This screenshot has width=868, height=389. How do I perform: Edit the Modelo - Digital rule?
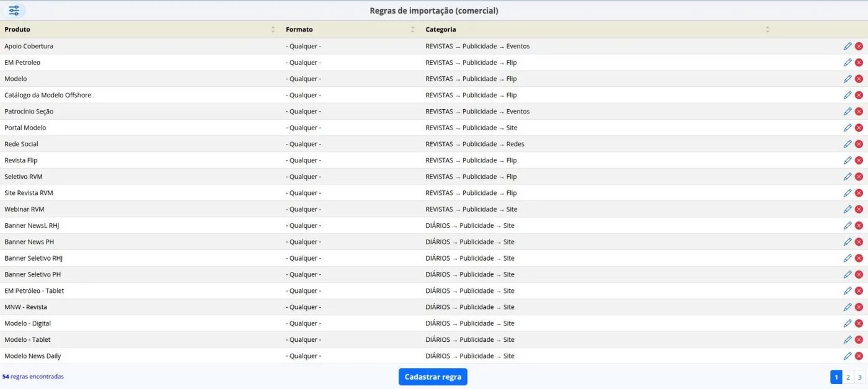(848, 323)
